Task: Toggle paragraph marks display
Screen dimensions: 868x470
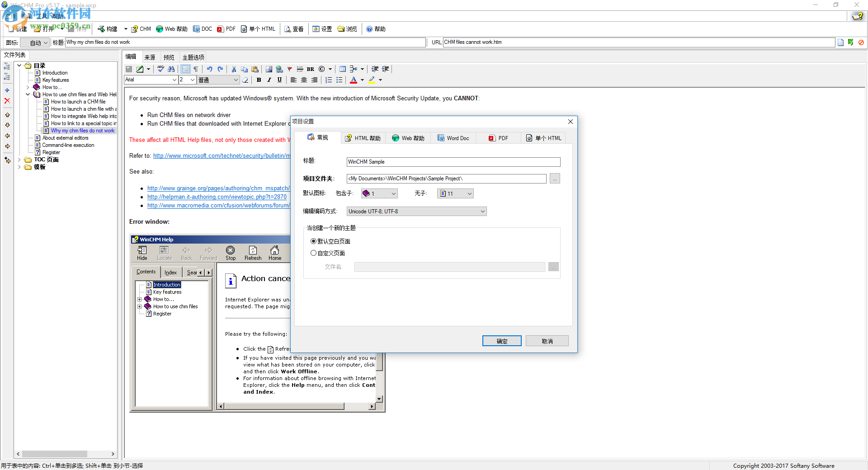Action: coord(196,69)
